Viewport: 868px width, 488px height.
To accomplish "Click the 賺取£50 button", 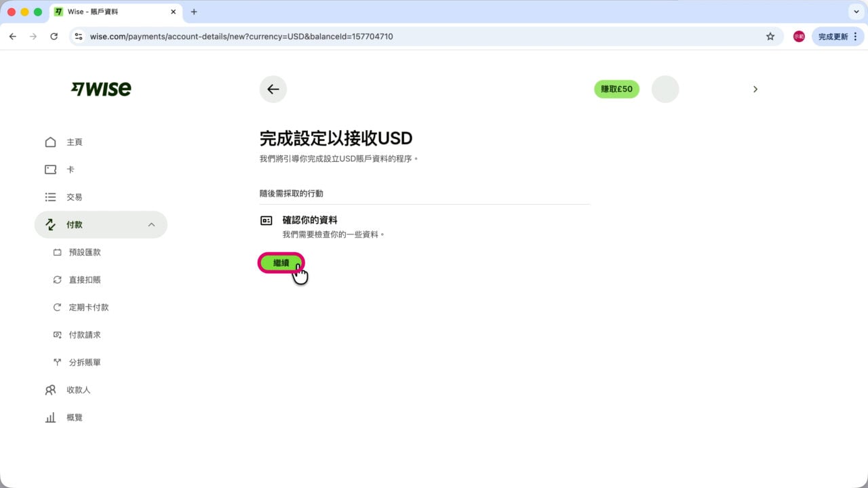I will 616,89.
